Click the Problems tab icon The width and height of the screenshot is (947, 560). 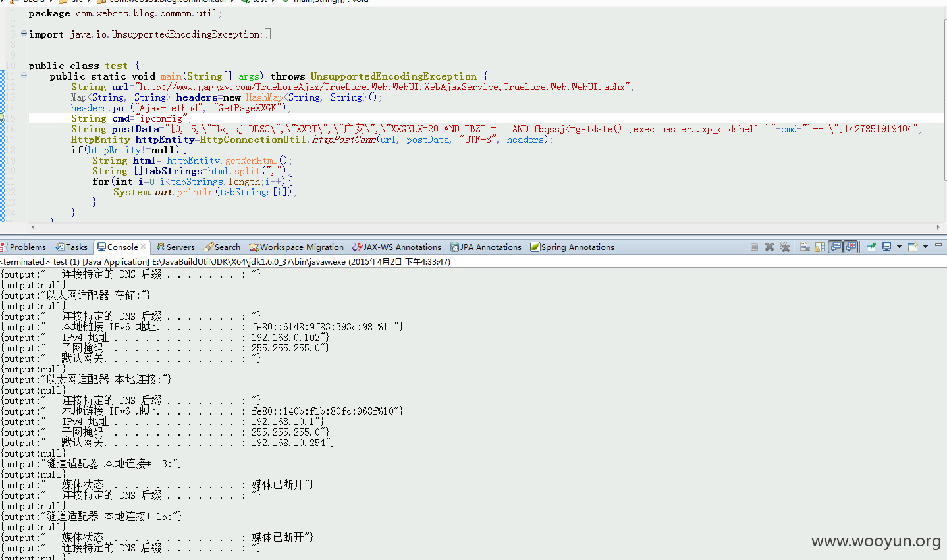coord(4,247)
